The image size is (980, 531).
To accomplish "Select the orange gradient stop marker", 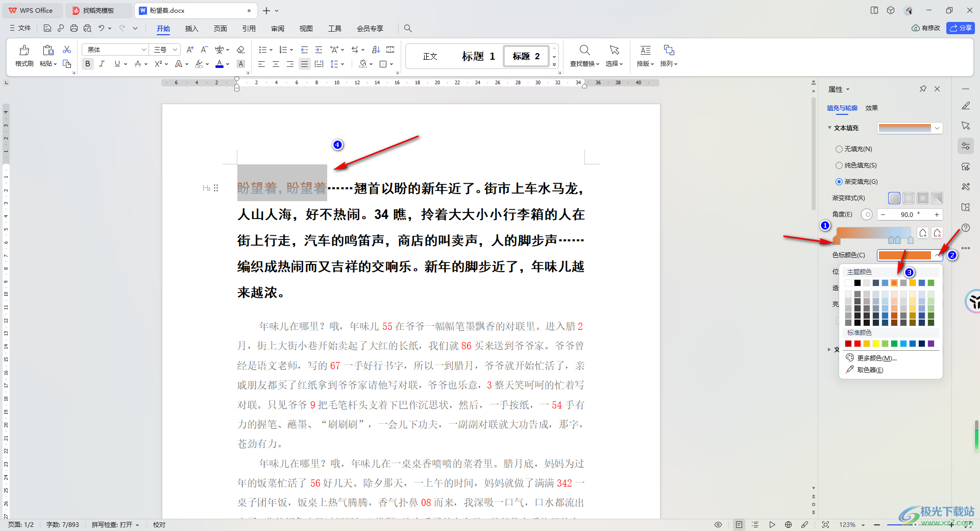I will tap(836, 240).
